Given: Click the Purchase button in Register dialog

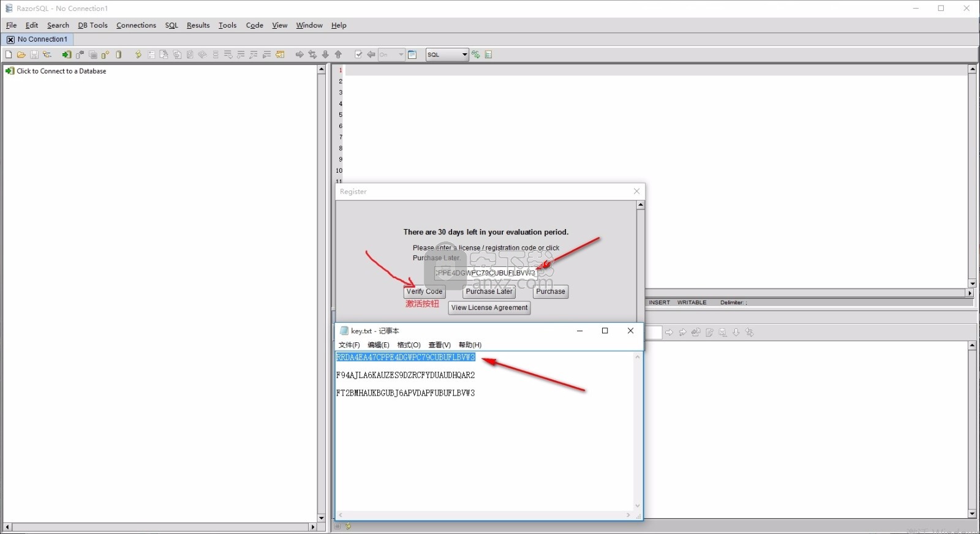Looking at the screenshot, I should [551, 291].
